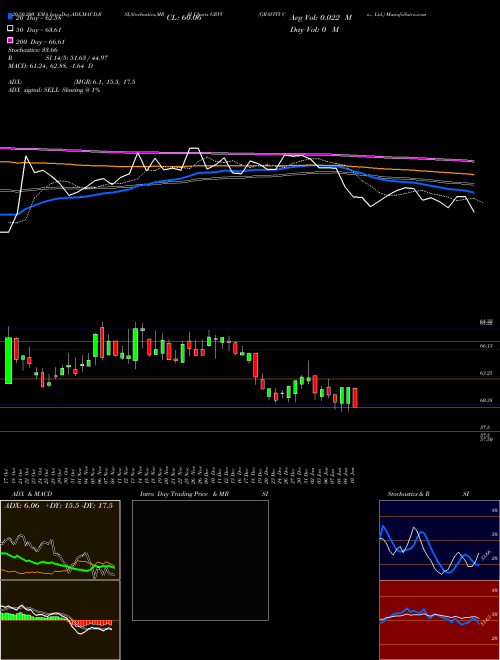Screen dimensions: 500x660
Task: Click the 'MACD: 61.24, 62.88, -1.64 D' line
Action: click(x=51, y=66)
